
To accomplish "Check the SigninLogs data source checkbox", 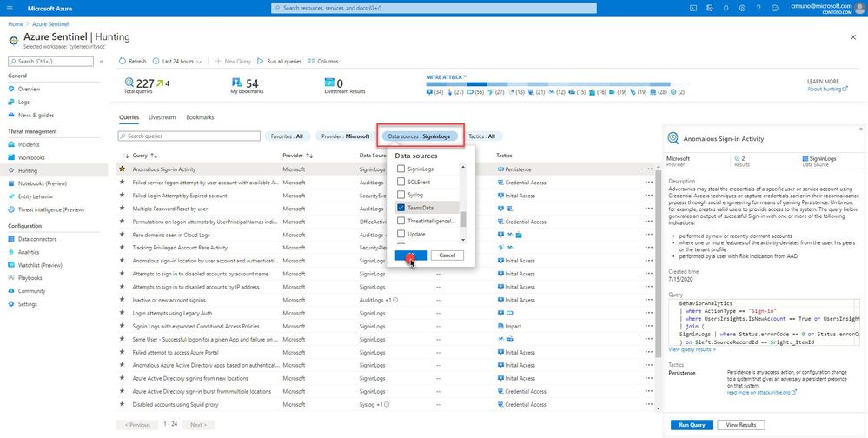I will [401, 169].
